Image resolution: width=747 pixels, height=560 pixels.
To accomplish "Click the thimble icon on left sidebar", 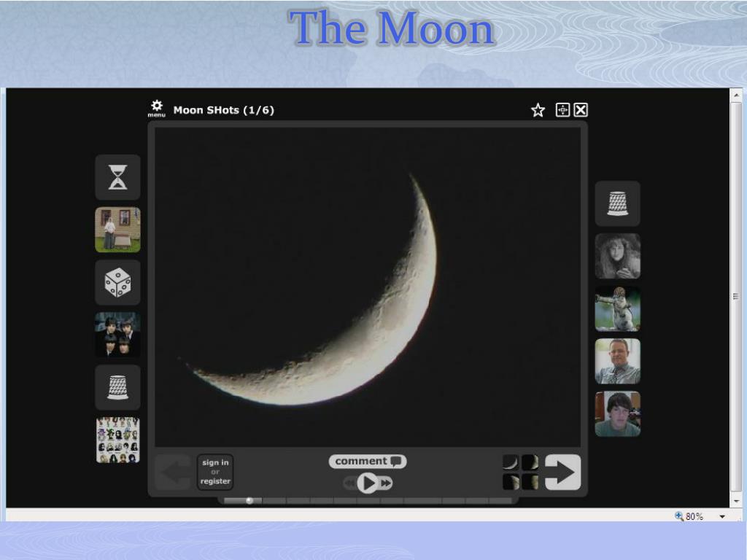I will tap(117, 388).
